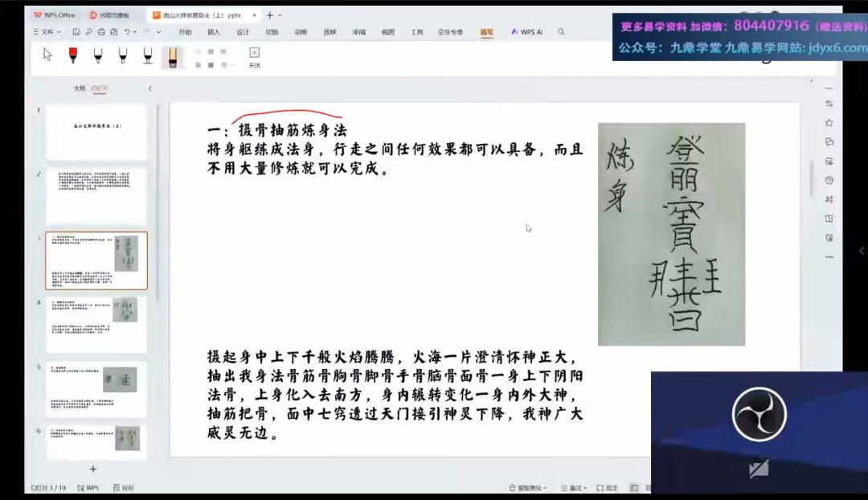Image resolution: width=868 pixels, height=500 pixels.
Task: Open the 审阅 ribbon tab
Action: click(358, 32)
